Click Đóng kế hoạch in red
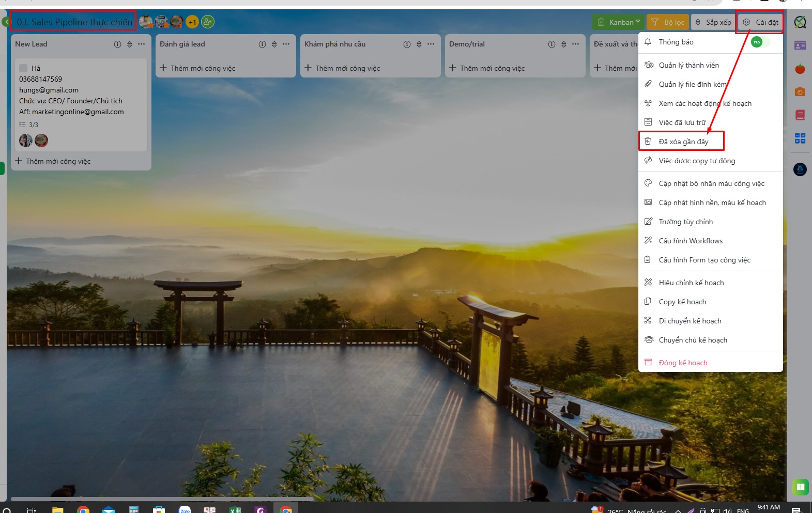The image size is (812, 513). pyautogui.click(x=711, y=363)
